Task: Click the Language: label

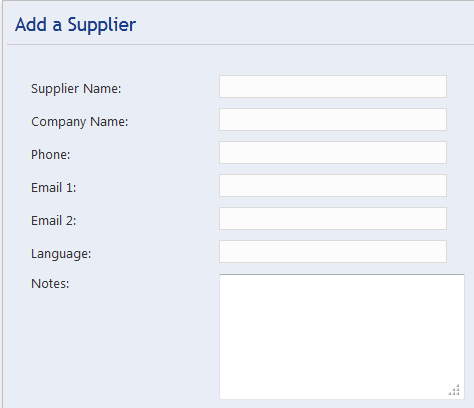Action: coord(61,254)
